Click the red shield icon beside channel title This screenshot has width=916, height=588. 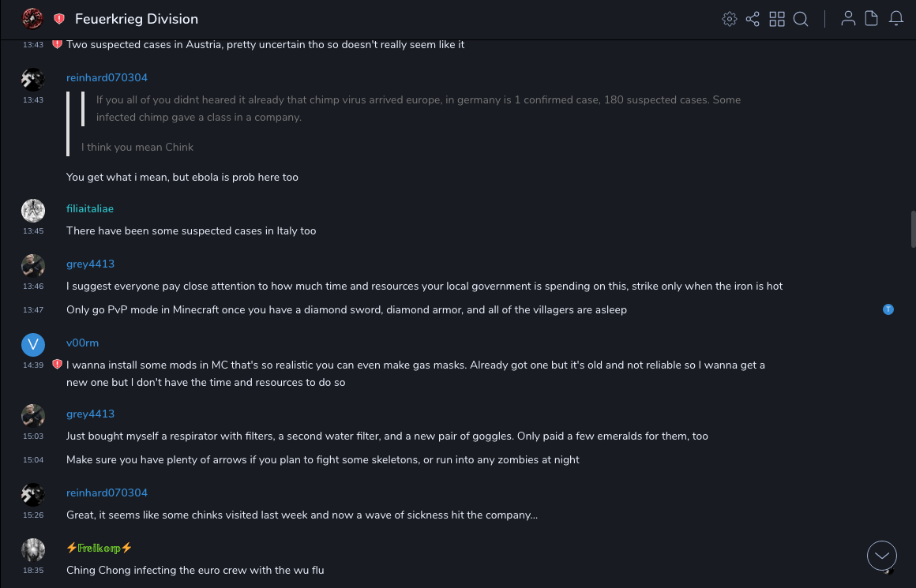(x=59, y=19)
